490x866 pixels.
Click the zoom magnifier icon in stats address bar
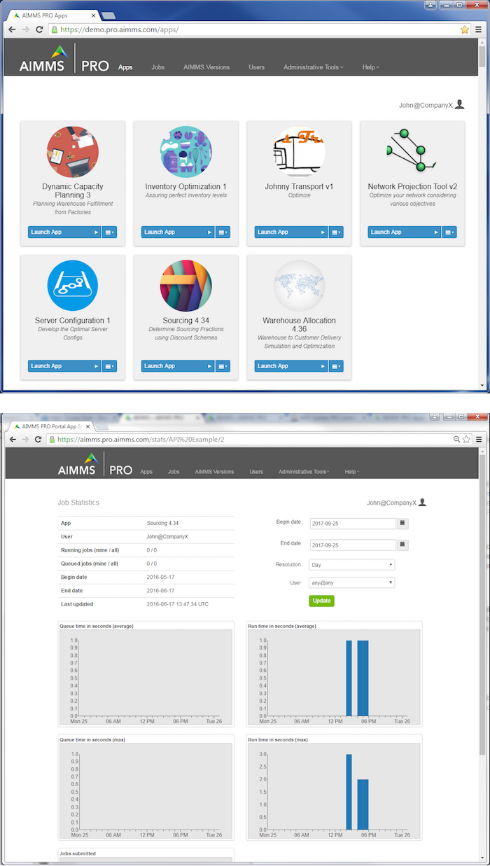coord(457,439)
